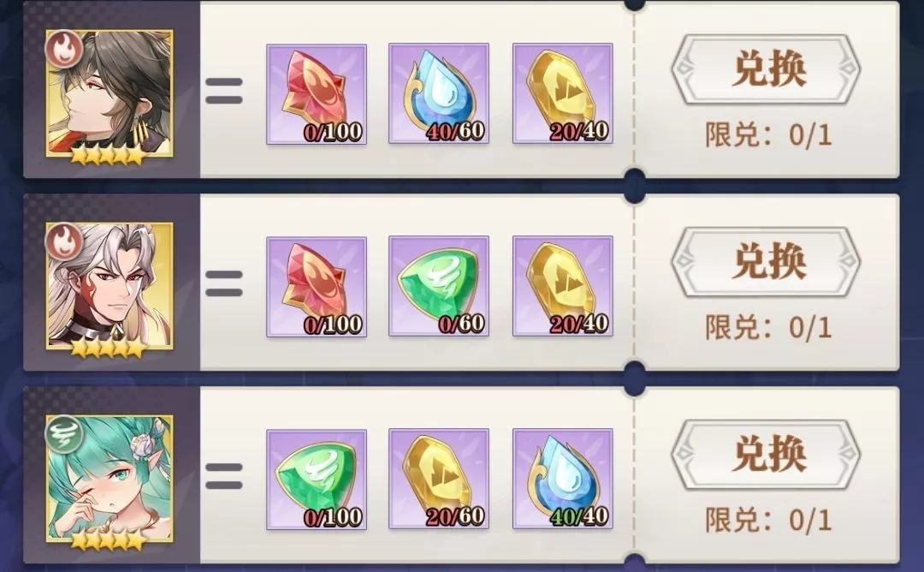Tap the green wind gem showing 0/60

pyautogui.click(x=439, y=286)
